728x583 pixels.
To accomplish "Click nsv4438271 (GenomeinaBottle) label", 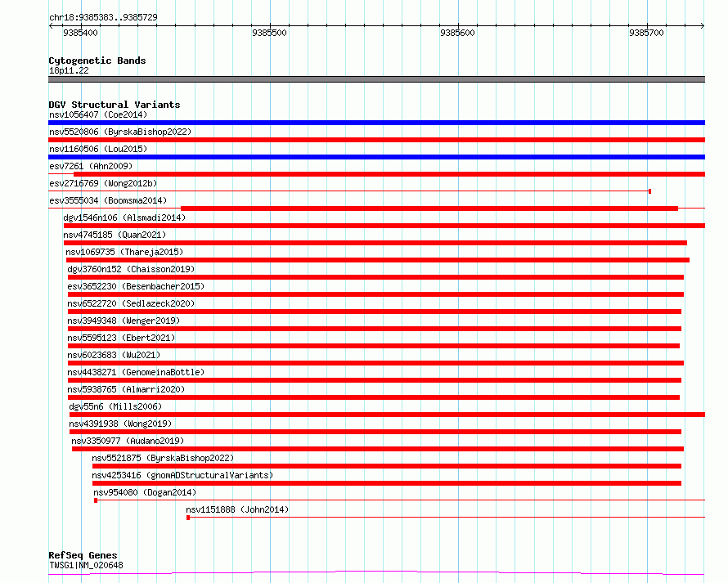I will click(x=136, y=372).
